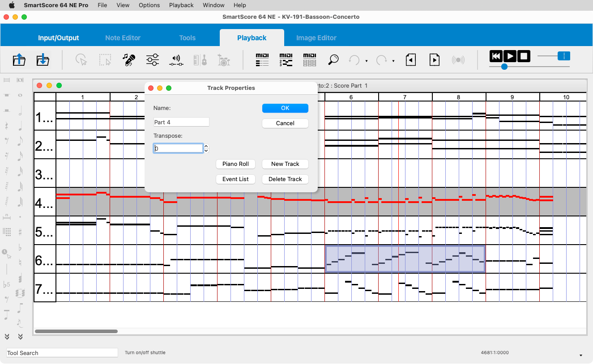The width and height of the screenshot is (593, 364).
Task: Open the Playback menu in menu bar
Action: pos(181,5)
